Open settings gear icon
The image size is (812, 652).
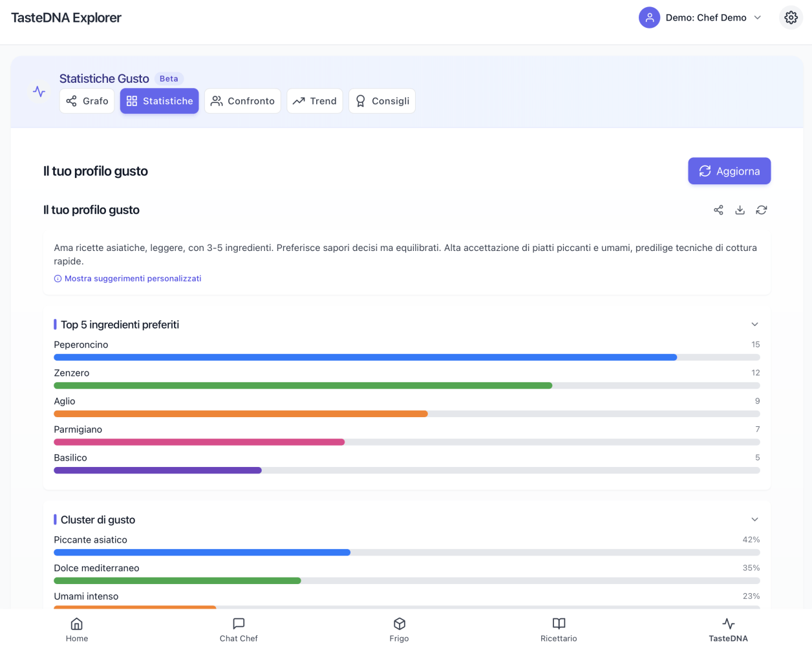click(791, 17)
